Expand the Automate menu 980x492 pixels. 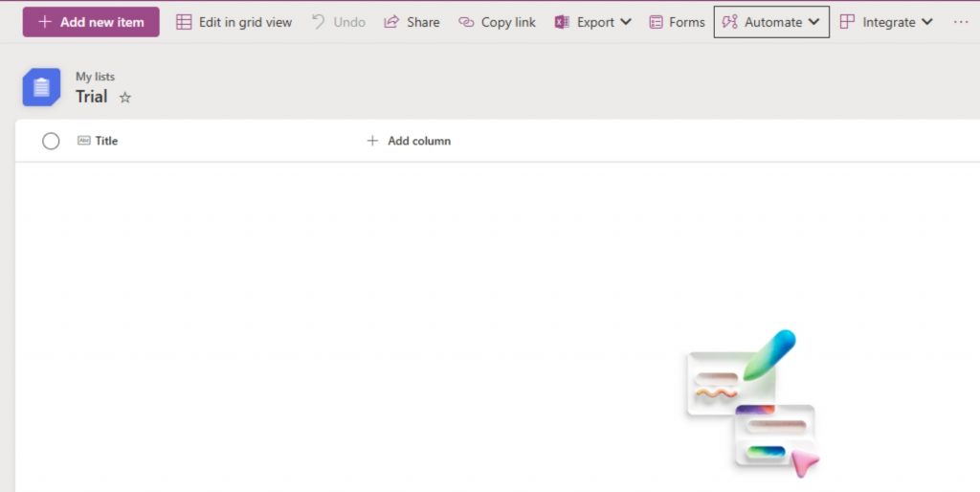click(771, 22)
